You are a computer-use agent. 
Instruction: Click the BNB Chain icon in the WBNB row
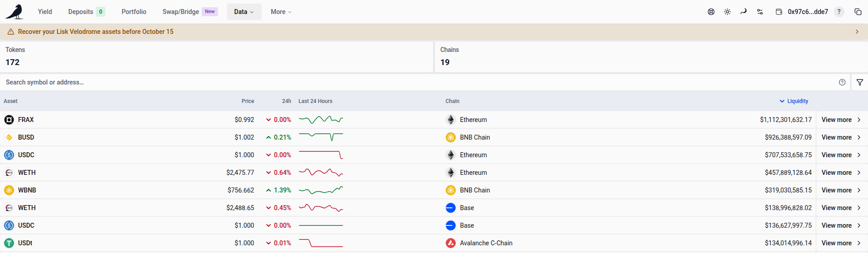tap(451, 190)
